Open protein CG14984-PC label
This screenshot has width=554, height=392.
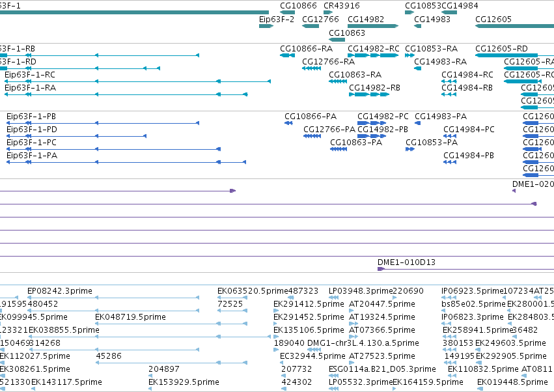click(469, 130)
